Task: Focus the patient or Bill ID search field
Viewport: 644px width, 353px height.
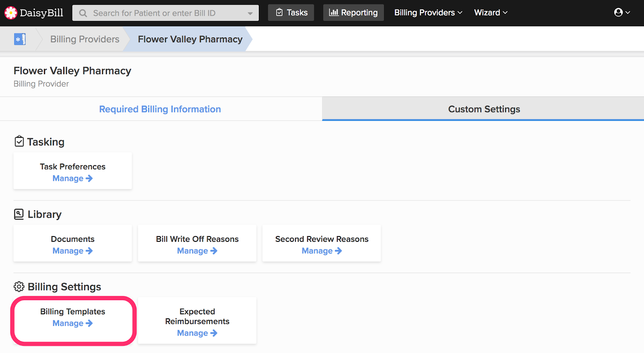Action: tap(165, 13)
